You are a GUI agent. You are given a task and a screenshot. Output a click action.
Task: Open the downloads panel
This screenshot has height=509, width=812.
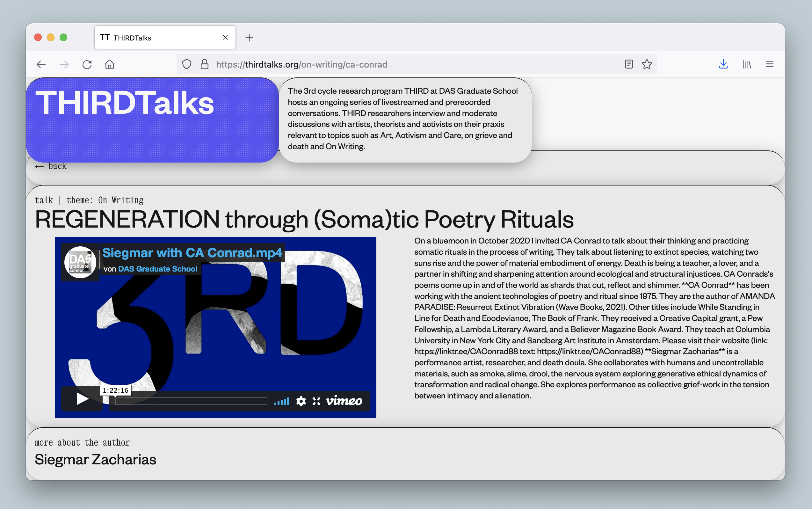coord(723,64)
